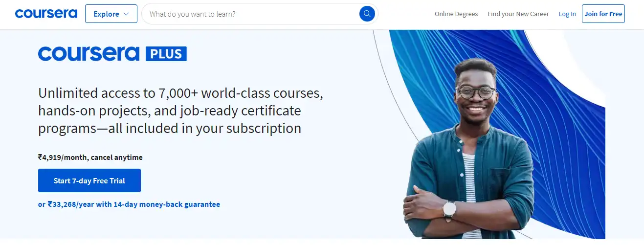The width and height of the screenshot is (644, 245).
Task: Click the '₹4,919/month, cancel anytime' text
Action: pos(90,157)
